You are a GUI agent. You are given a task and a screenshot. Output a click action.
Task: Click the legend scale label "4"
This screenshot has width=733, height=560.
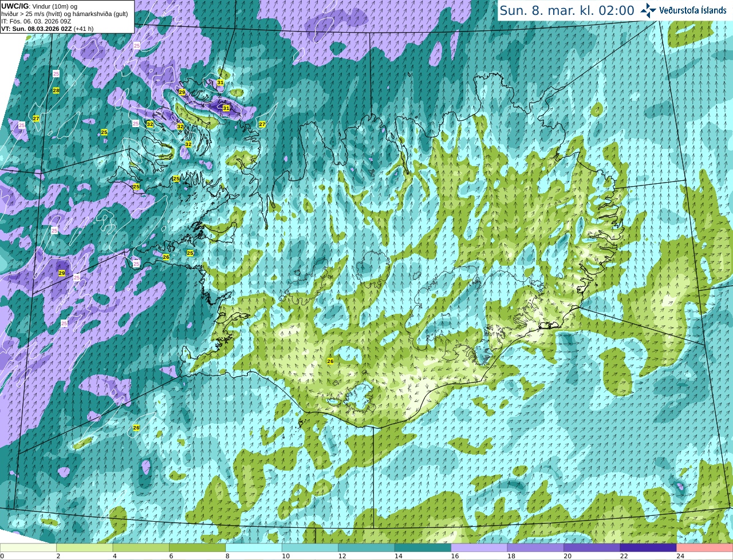pos(115,556)
